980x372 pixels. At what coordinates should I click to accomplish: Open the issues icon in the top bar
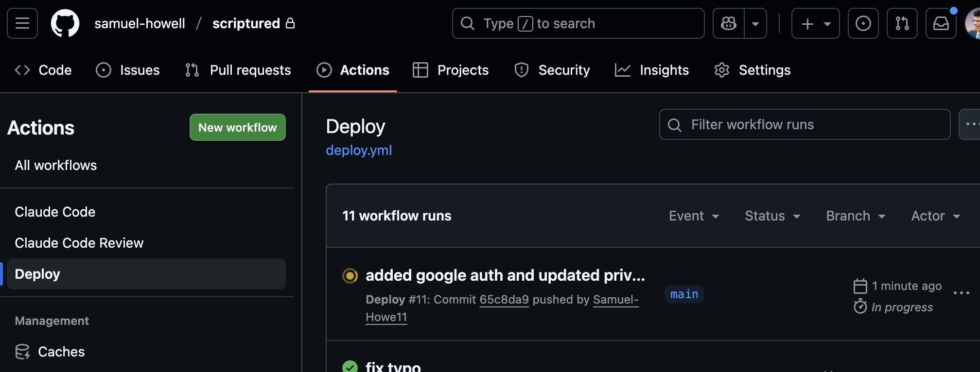[863, 23]
